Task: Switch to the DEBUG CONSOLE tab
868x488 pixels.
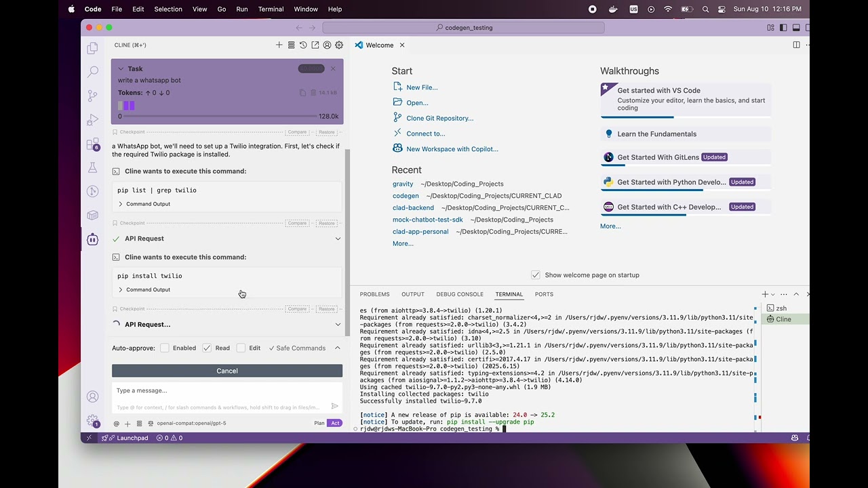Action: click(460, 294)
